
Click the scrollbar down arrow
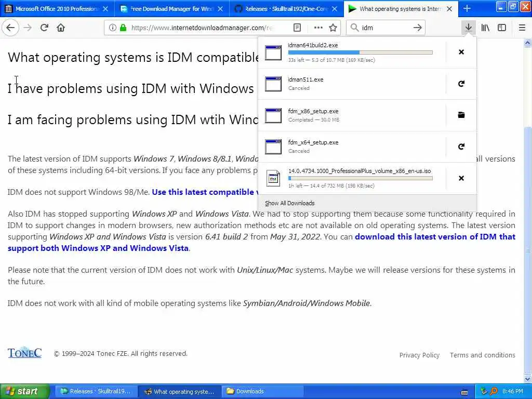[x=527, y=379]
